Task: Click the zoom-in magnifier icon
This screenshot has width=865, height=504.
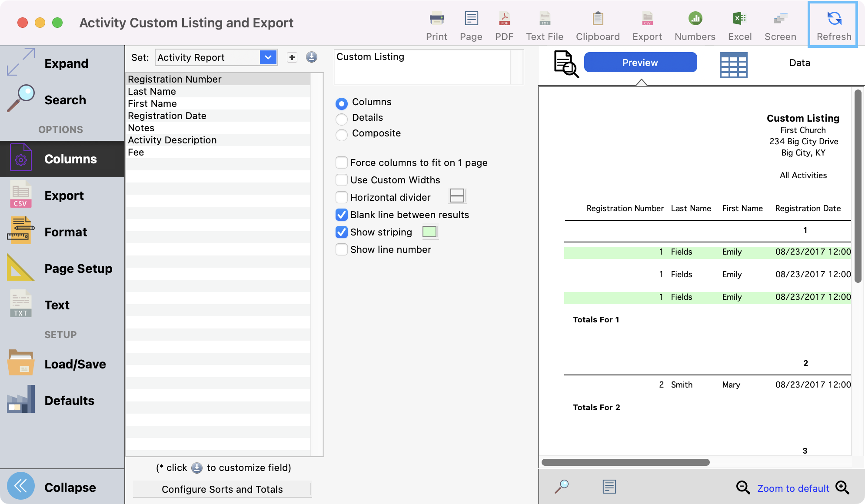Action: [x=842, y=487]
